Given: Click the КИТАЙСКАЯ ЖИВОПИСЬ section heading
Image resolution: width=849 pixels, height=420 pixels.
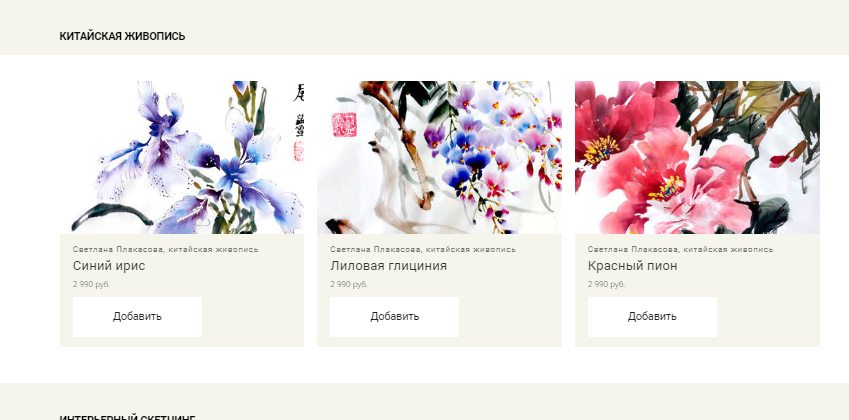Looking at the screenshot, I should pyautogui.click(x=122, y=36).
